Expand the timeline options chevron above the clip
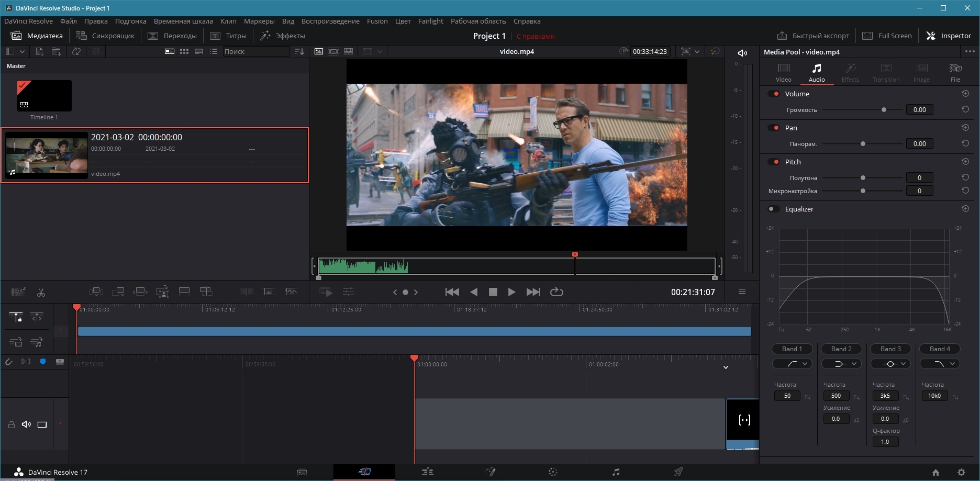The height and width of the screenshot is (481, 980). (x=726, y=367)
